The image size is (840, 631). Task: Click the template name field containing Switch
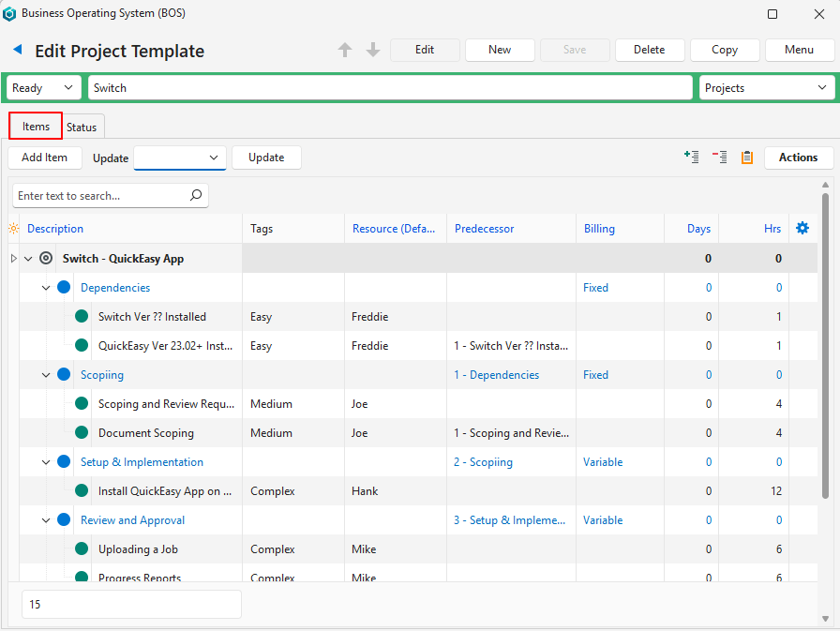pyautogui.click(x=389, y=88)
